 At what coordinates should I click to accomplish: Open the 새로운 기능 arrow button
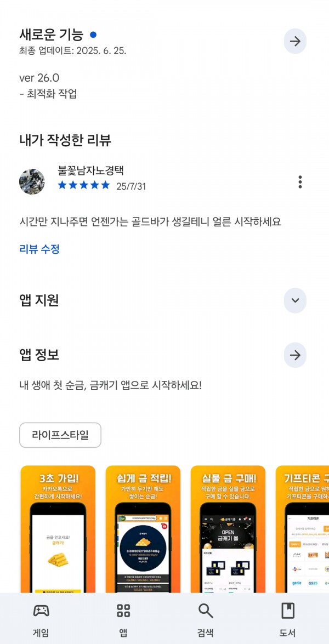[x=295, y=41]
